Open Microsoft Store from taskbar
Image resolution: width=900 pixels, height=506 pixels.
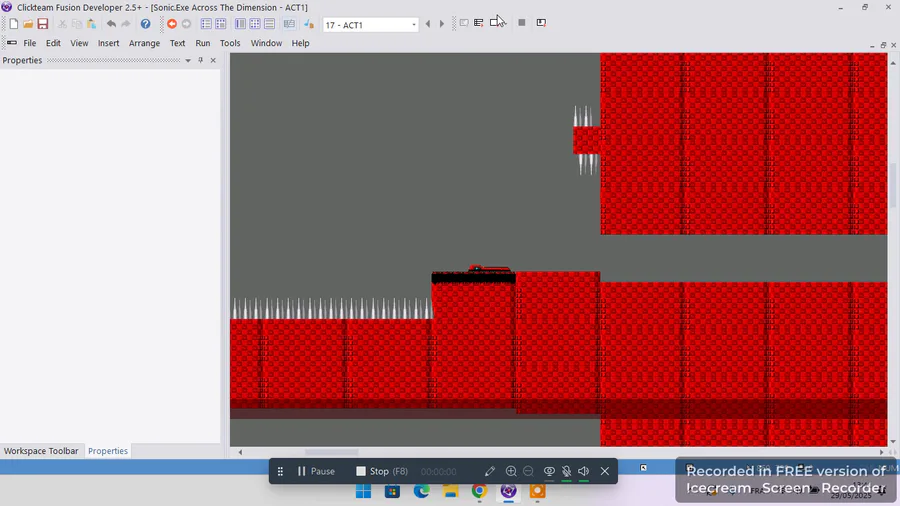[393, 491]
